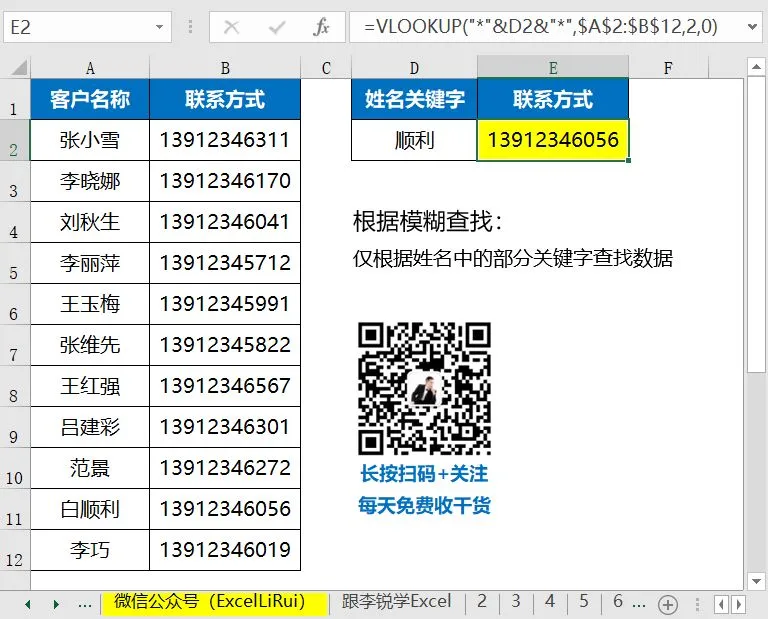
Task: Select cell 刘秋生
Action: [90, 222]
